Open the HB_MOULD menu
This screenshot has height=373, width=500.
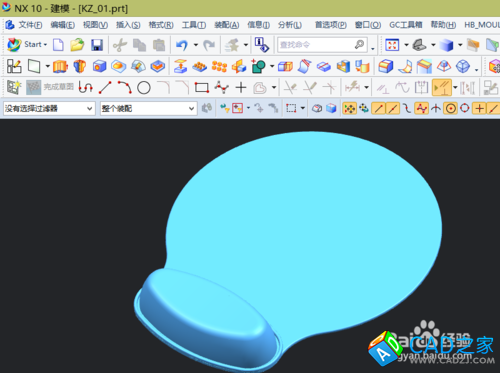click(x=482, y=25)
